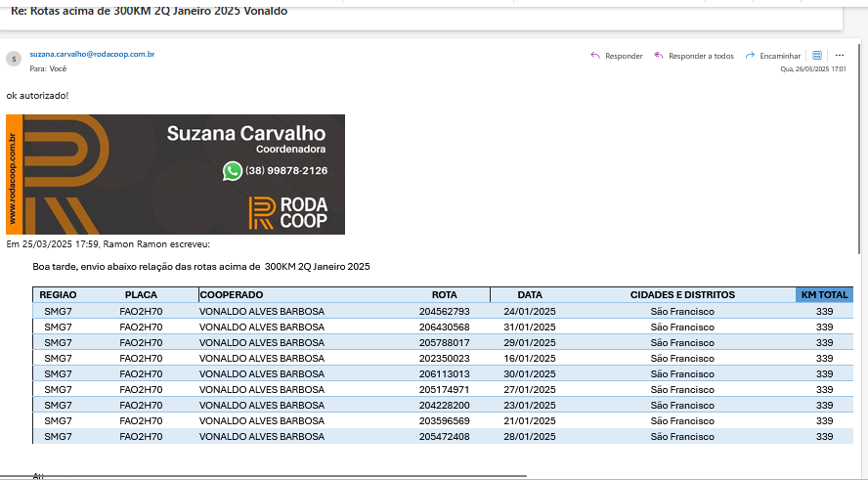Viewport: 868px width, 480px height.
Task: Click the KM TOTAL column header
Action: pyautogui.click(x=824, y=295)
